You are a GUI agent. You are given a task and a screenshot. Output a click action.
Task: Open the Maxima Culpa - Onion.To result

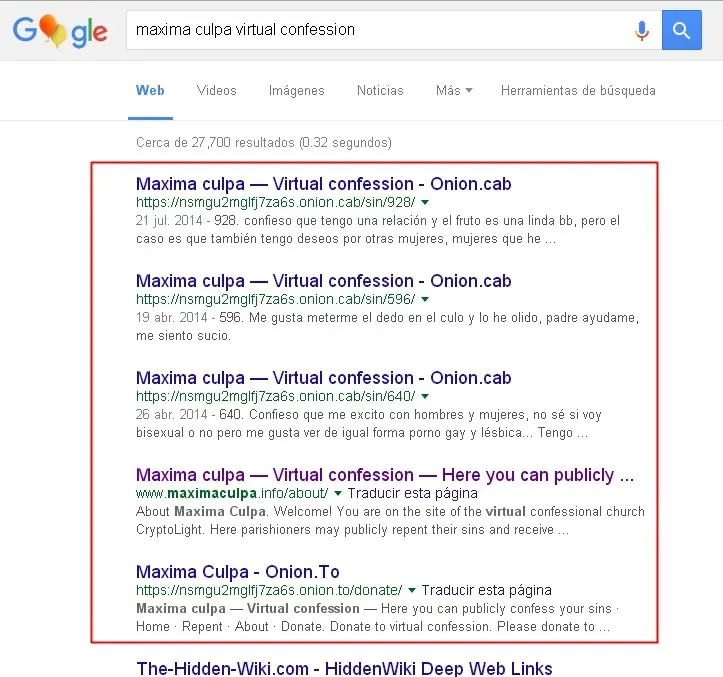238,572
